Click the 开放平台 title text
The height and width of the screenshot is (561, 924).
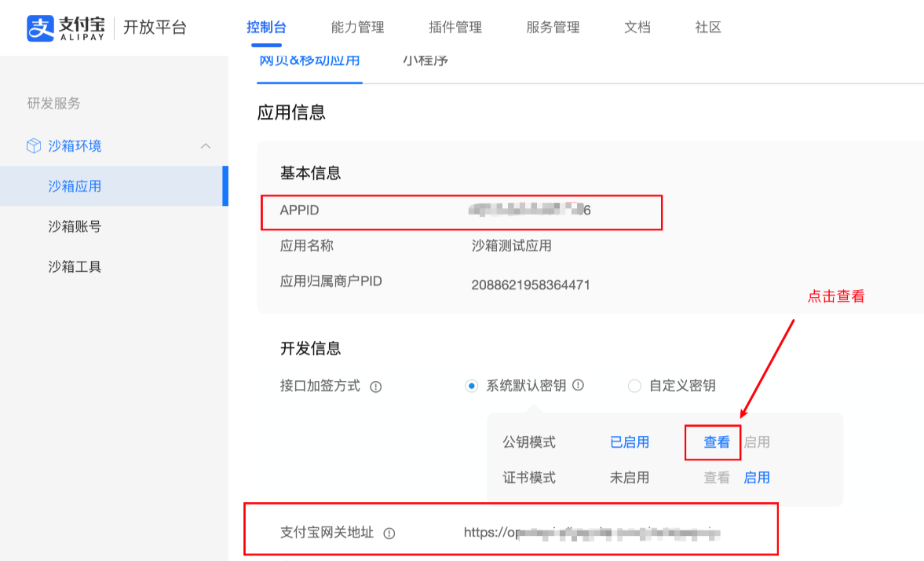155,27
